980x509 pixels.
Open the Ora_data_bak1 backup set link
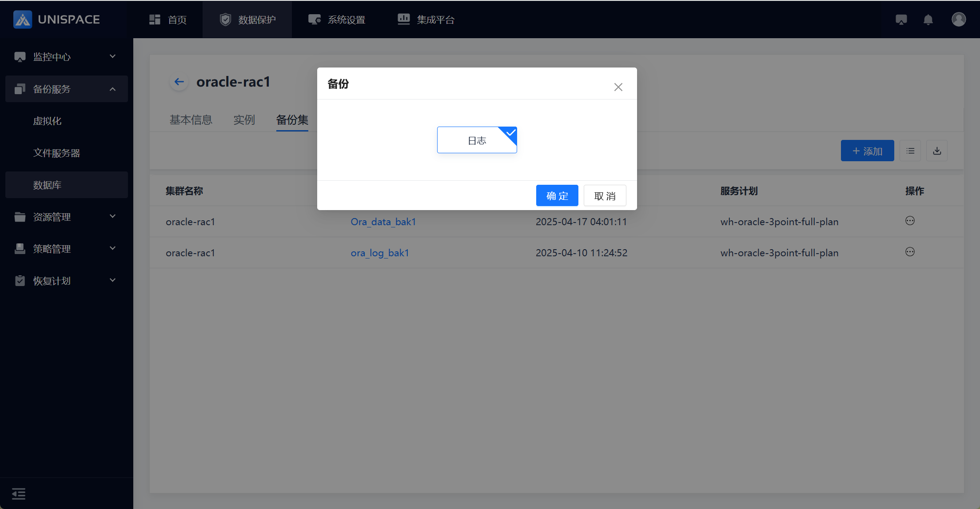pos(383,222)
